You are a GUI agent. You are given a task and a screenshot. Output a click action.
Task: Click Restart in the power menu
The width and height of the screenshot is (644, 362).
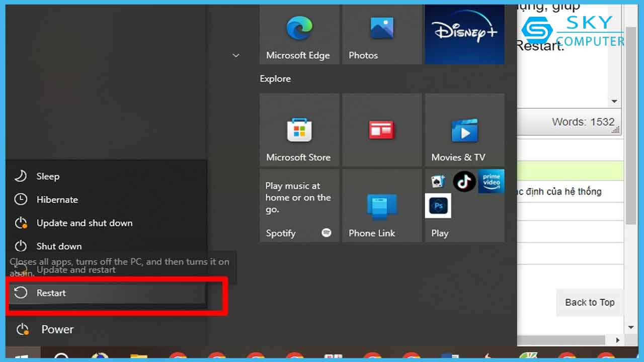(x=107, y=293)
